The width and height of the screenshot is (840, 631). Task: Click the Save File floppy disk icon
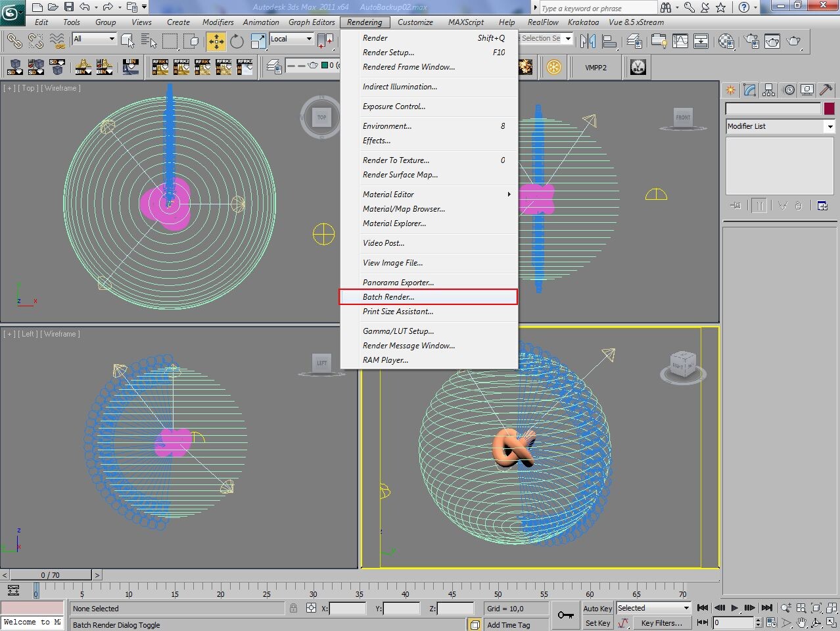[x=68, y=7]
